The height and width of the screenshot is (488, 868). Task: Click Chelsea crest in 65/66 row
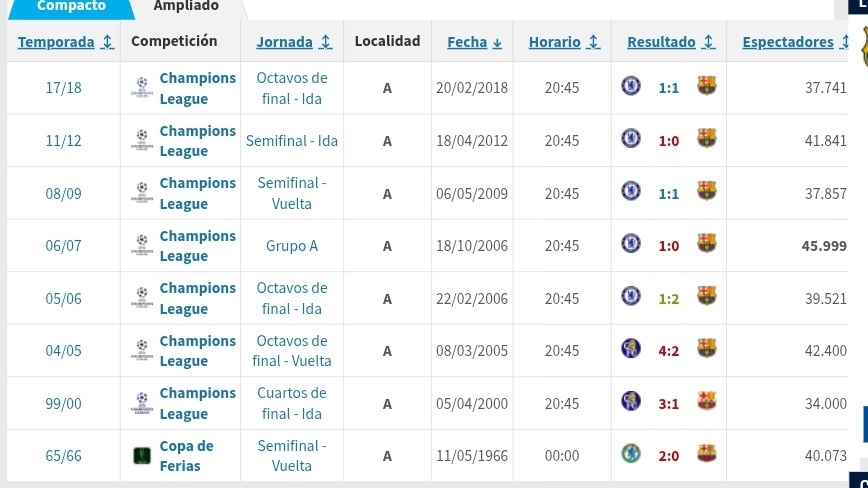631,454
